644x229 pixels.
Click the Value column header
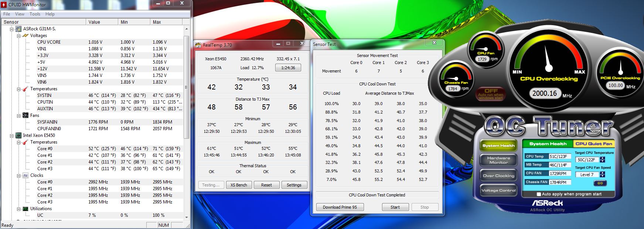(102, 22)
